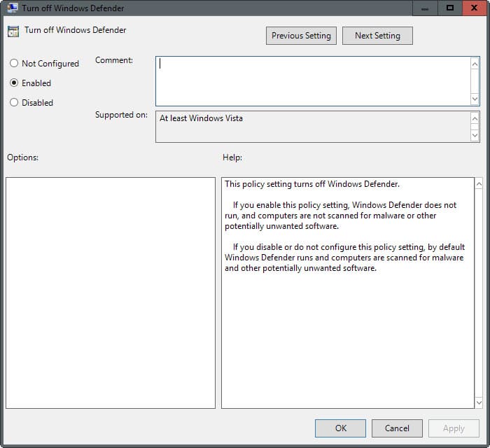Go to Next Setting
Viewport: 490px width, 448px height.
coord(377,36)
